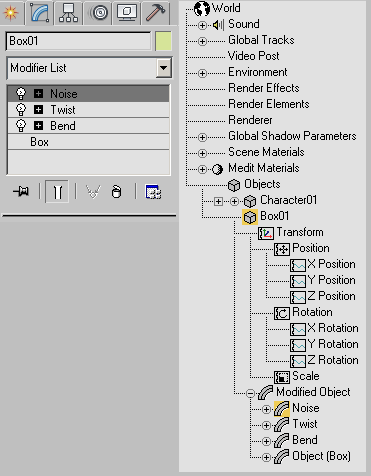Disable the Twist modifier lightbulb
This screenshot has width=371, height=476.
pyautogui.click(x=21, y=110)
